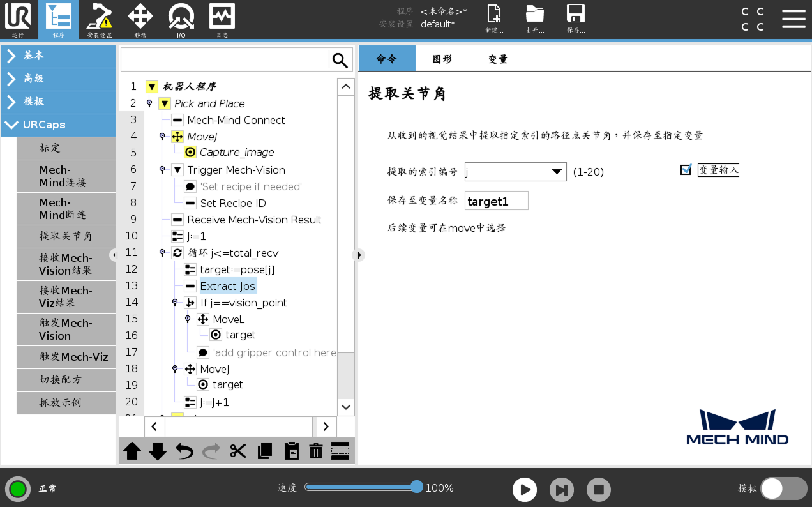Select the 标定 URCap
Image resolution: width=812 pixels, height=507 pixels.
(x=66, y=148)
